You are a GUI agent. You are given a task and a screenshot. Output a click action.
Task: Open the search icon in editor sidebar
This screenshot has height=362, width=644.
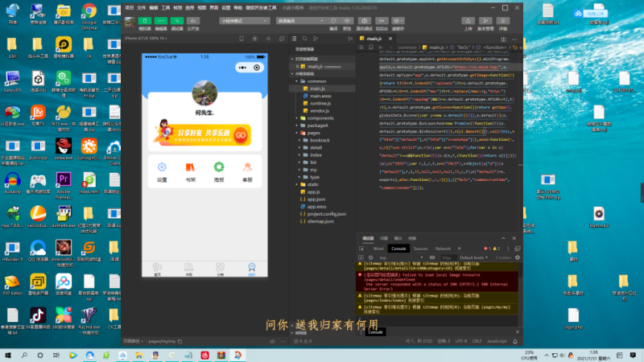pos(305,39)
